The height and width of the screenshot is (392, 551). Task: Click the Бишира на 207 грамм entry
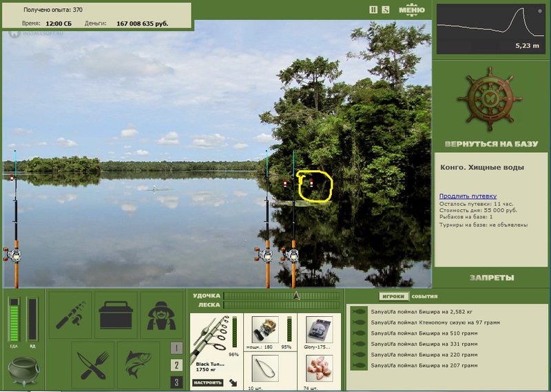pyautogui.click(x=424, y=365)
